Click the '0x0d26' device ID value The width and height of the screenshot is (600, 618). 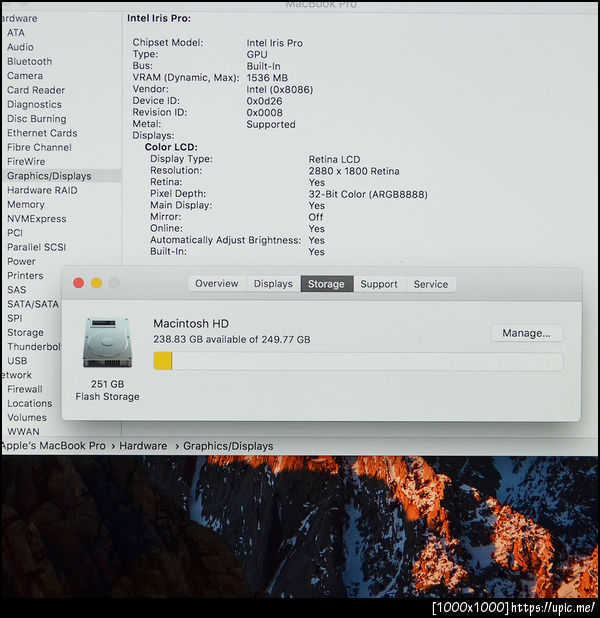(x=264, y=101)
